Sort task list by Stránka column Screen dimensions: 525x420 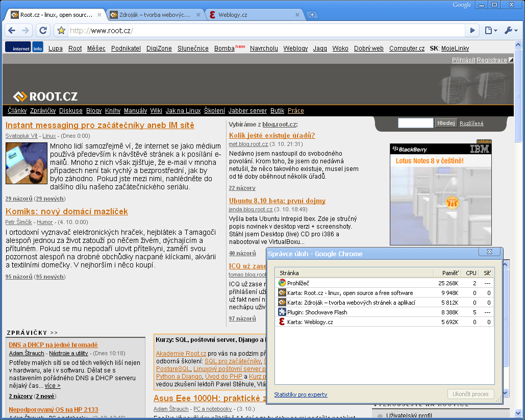[x=354, y=273]
